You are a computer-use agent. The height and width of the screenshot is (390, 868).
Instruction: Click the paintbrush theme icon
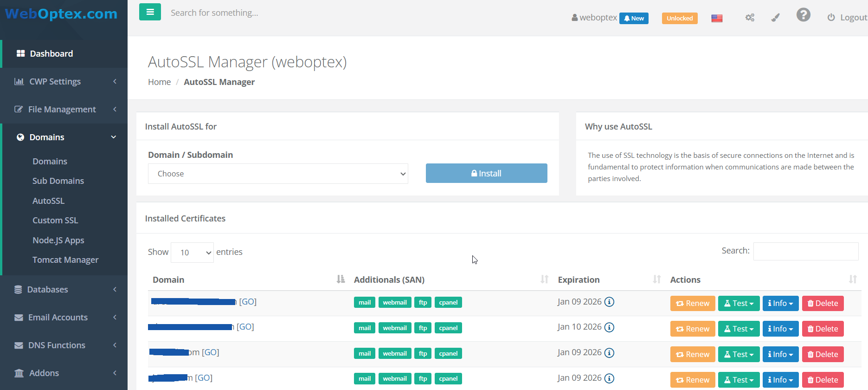coord(775,18)
